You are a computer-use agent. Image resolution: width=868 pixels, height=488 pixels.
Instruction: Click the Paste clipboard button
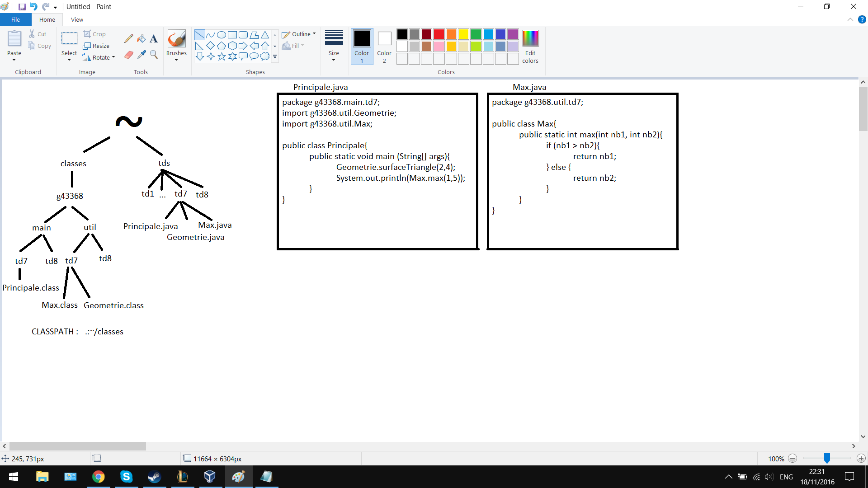[x=14, y=39]
